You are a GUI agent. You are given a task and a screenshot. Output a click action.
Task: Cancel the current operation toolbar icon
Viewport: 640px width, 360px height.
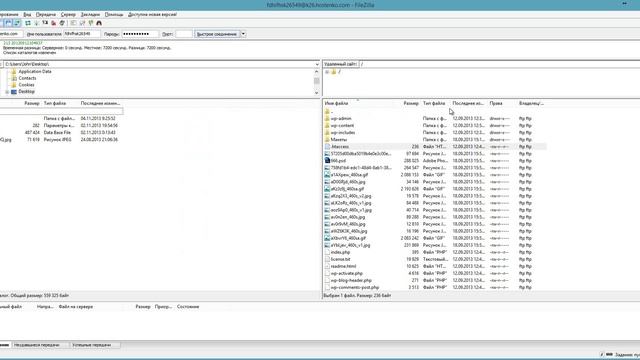(45, 23)
